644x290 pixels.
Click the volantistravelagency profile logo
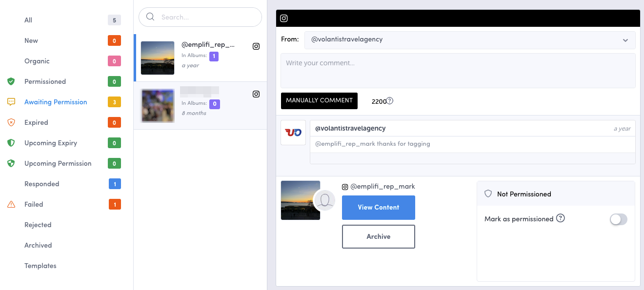pyautogui.click(x=293, y=133)
